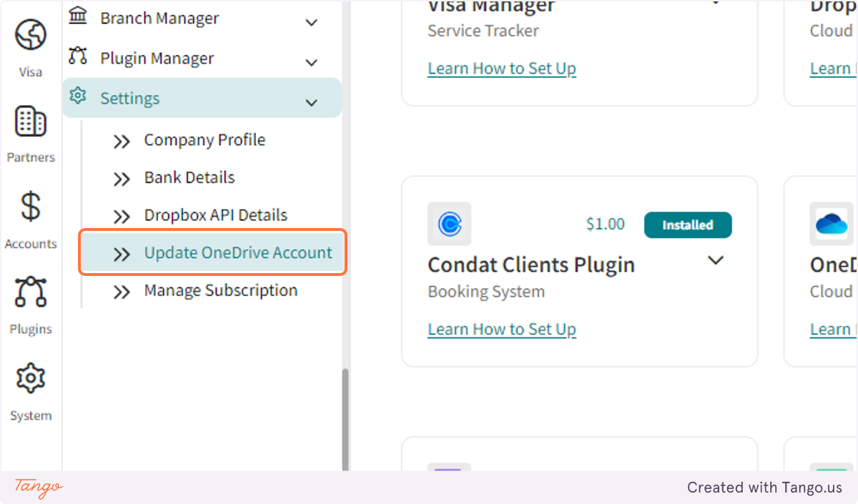The width and height of the screenshot is (858, 504).
Task: Click the sidebar vertical scrollbar
Action: coord(345,419)
